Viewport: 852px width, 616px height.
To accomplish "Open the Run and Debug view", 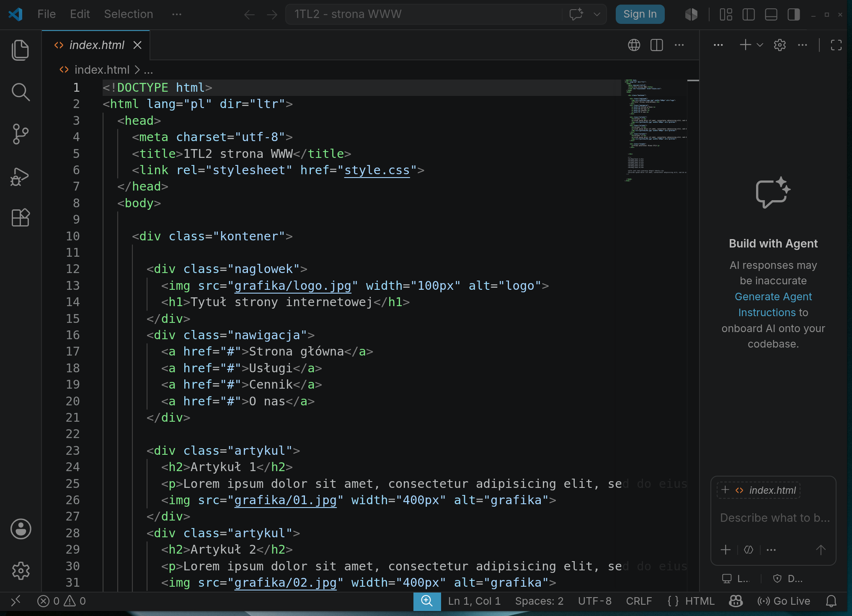I will pyautogui.click(x=20, y=176).
